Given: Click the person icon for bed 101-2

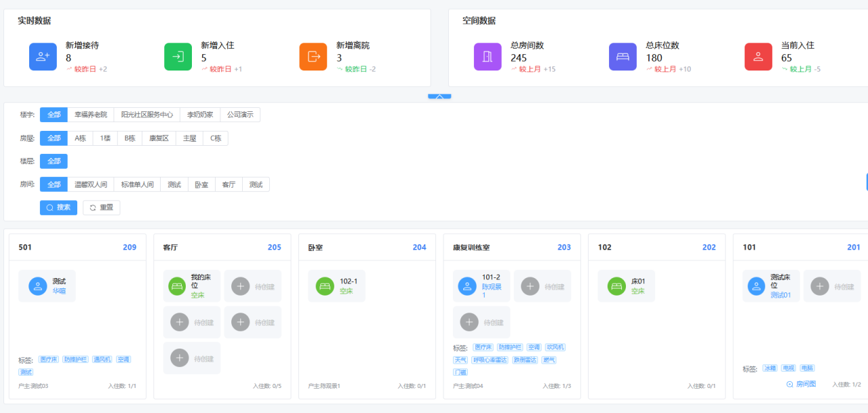Looking at the screenshot, I should (x=467, y=286).
